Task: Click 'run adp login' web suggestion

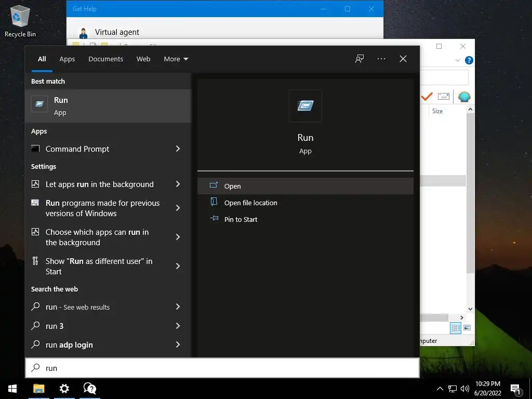Action: tap(69, 345)
